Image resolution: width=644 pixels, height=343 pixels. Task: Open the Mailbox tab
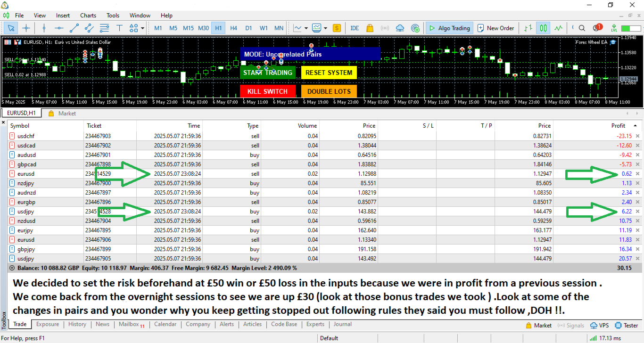coord(131,324)
